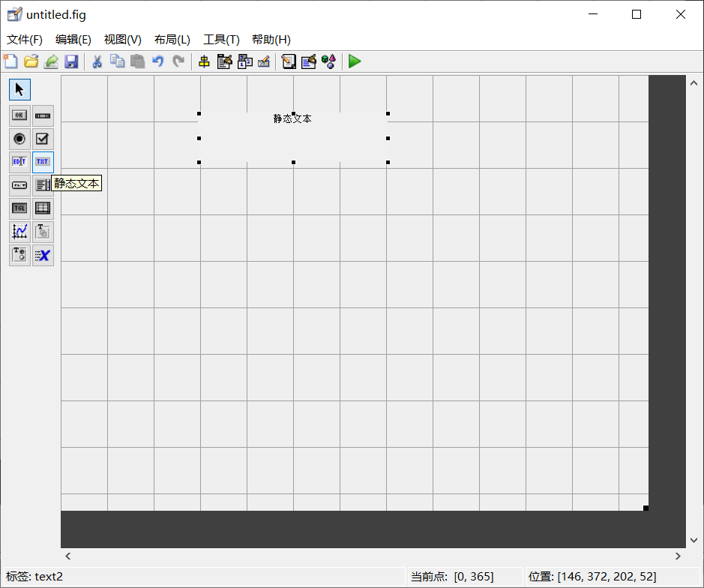Image resolution: width=704 pixels, height=588 pixels.
Task: Select the Edit Text tool
Action: coord(19,162)
